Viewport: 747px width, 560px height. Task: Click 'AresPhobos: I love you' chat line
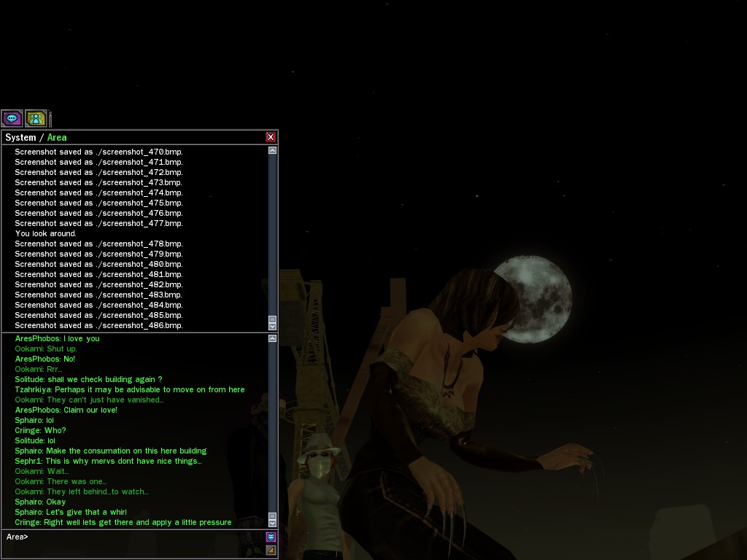click(57, 338)
